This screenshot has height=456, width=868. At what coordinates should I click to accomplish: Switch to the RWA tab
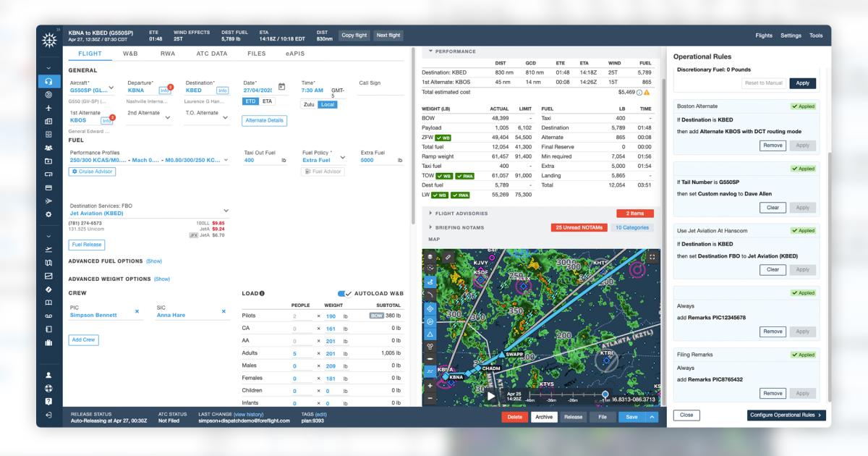pyautogui.click(x=167, y=54)
